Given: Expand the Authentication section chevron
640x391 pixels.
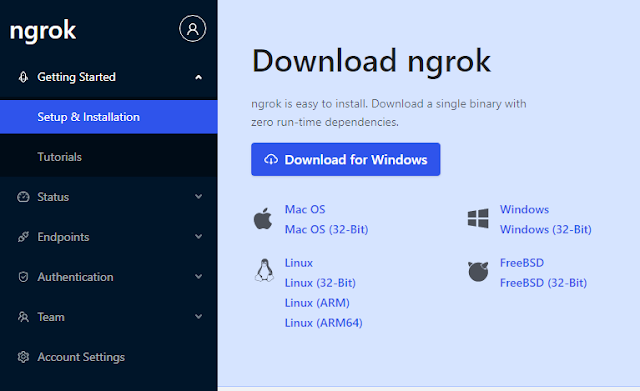Looking at the screenshot, I should pos(198,277).
